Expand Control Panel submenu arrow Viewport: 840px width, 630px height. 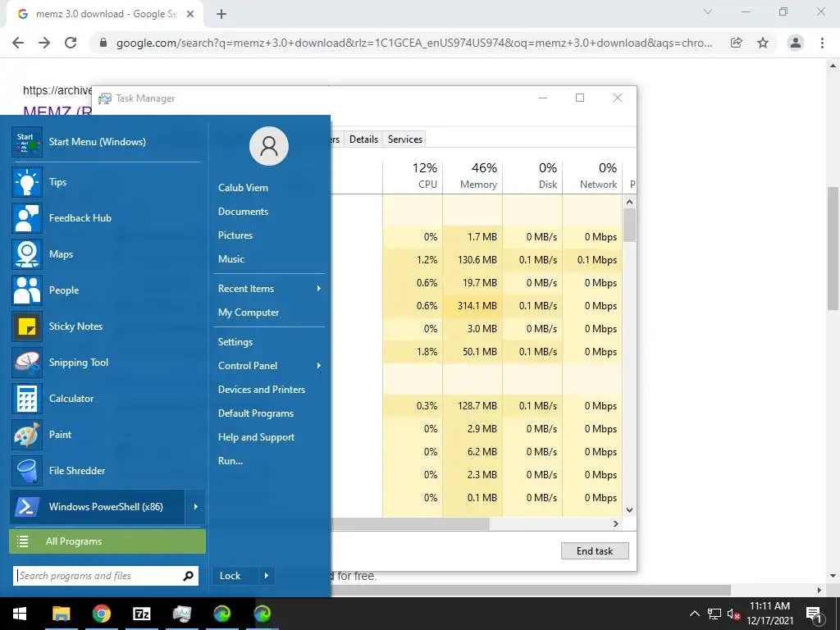(319, 366)
